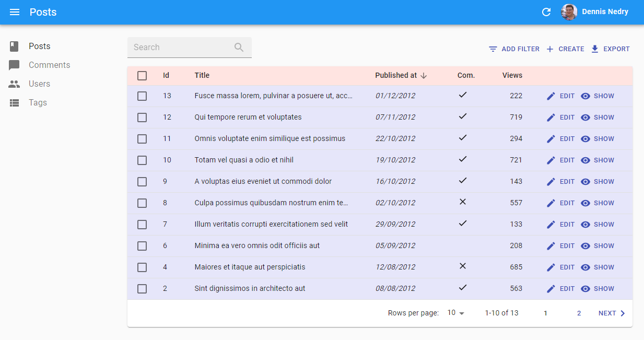Click the Users people icon in the sidebar
Image resolution: width=644 pixels, height=340 pixels.
click(x=15, y=84)
